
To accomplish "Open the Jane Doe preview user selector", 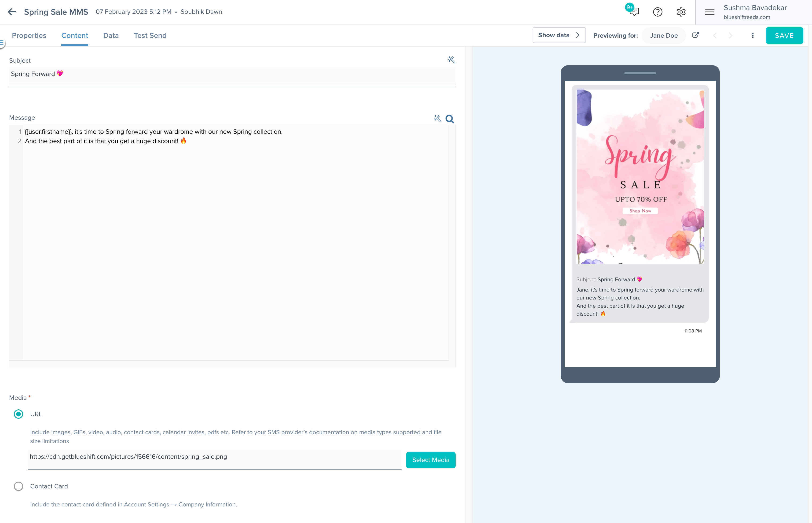I will tap(663, 35).
